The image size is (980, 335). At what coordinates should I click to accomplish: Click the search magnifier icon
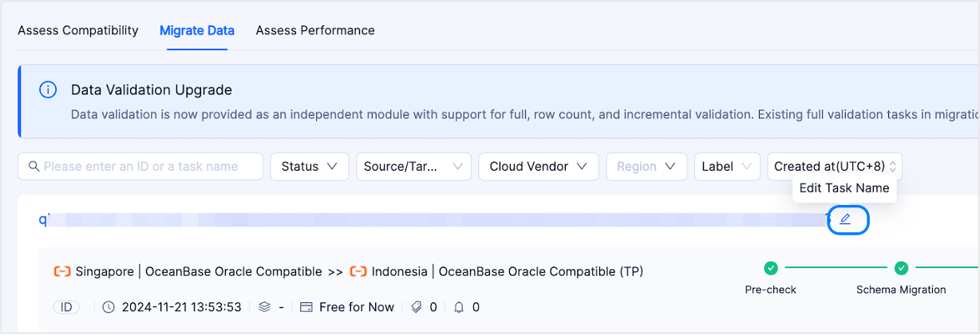point(34,167)
